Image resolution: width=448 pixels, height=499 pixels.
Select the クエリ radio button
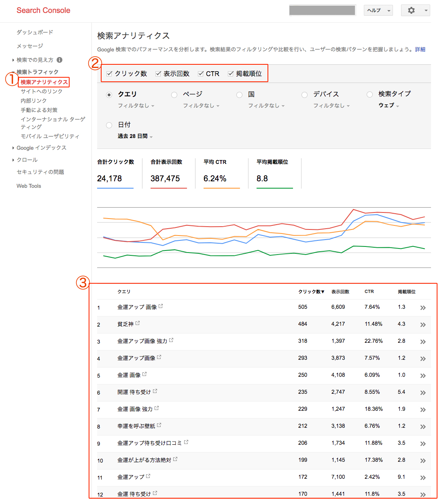[109, 95]
